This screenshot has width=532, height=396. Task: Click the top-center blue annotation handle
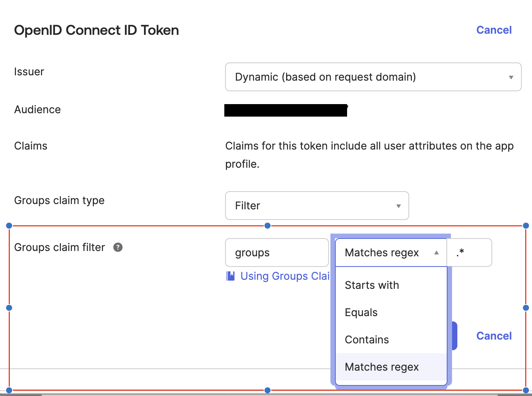pyautogui.click(x=268, y=225)
